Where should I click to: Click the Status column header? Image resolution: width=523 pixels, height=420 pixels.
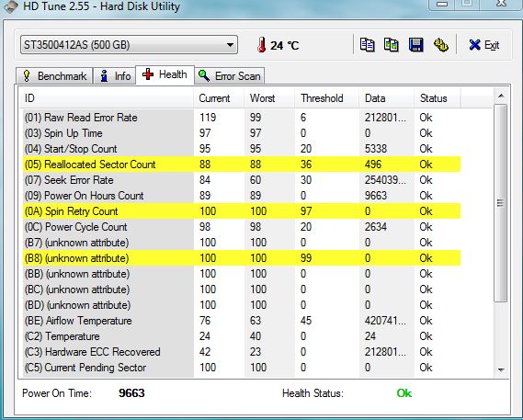pyautogui.click(x=438, y=98)
